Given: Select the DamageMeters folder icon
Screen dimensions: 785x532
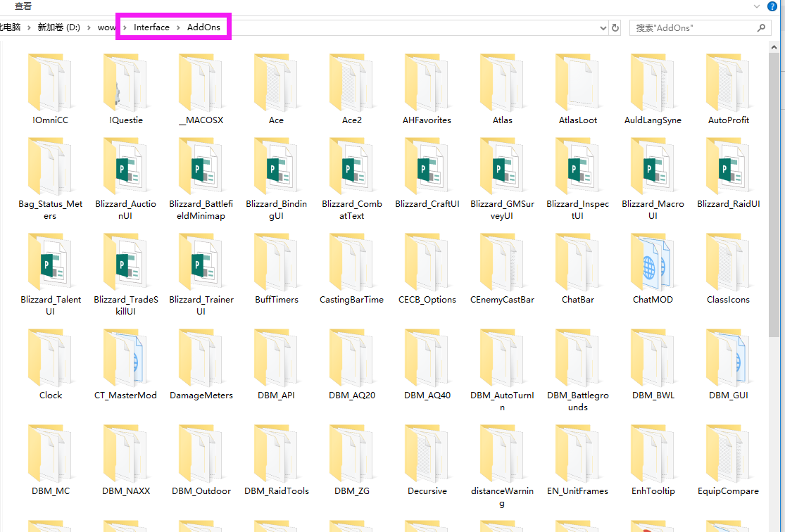Looking at the screenshot, I should [201, 358].
